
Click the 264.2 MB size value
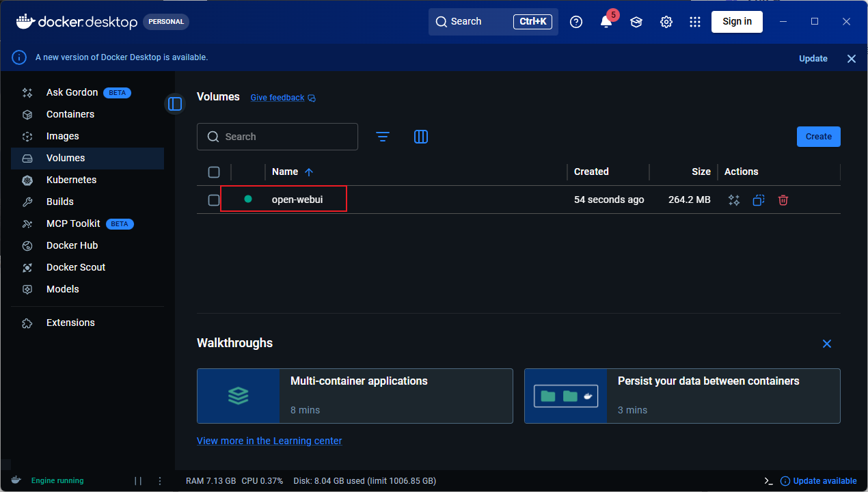tap(689, 200)
